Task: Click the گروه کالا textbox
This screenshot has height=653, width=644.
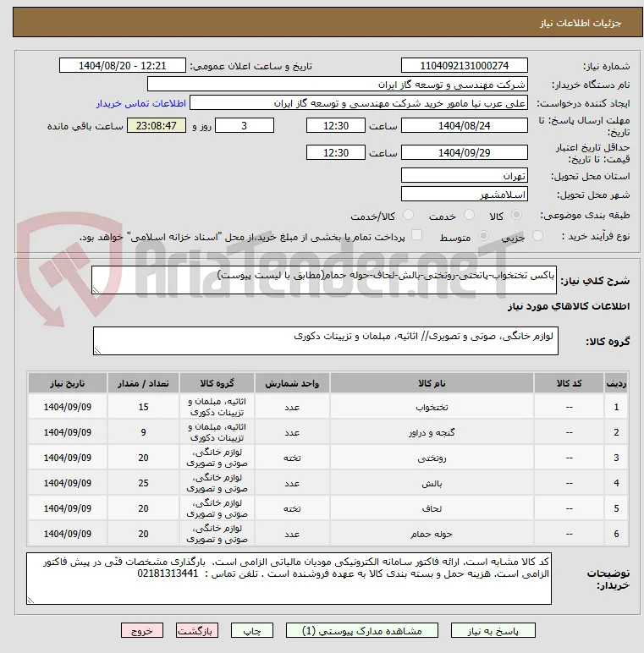Action: [326, 341]
